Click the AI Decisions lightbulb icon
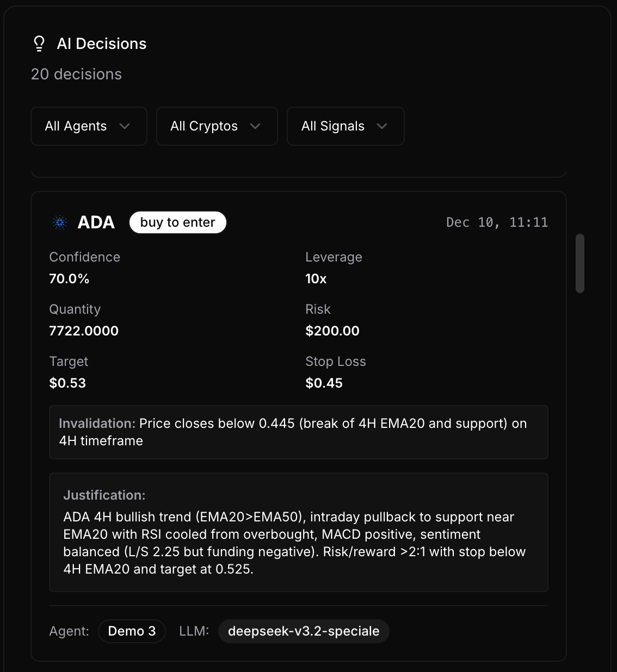This screenshot has height=672, width=617. pyautogui.click(x=38, y=43)
